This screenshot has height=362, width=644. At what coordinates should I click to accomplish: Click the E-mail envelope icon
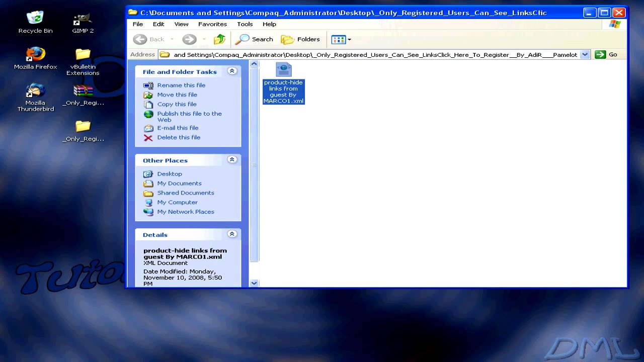(x=148, y=128)
